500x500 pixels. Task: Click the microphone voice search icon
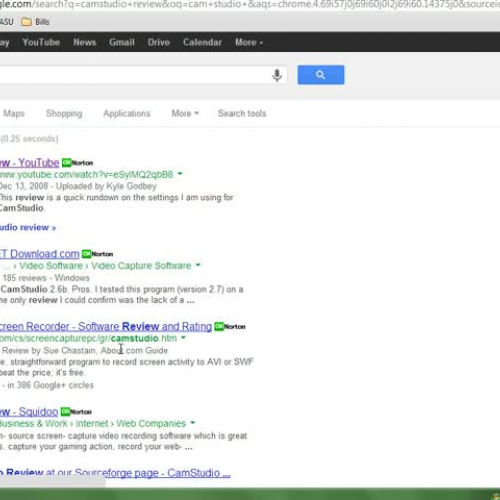tap(277, 75)
